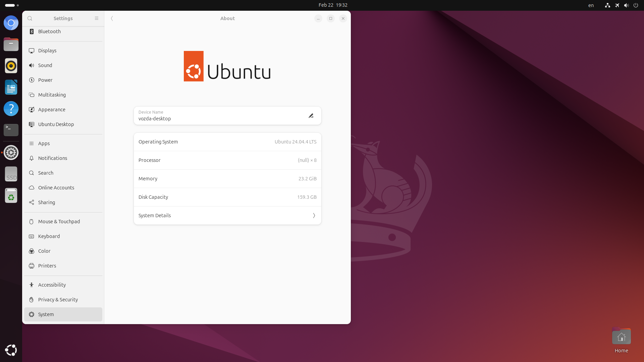Open the system power menu in top bar

point(636,5)
